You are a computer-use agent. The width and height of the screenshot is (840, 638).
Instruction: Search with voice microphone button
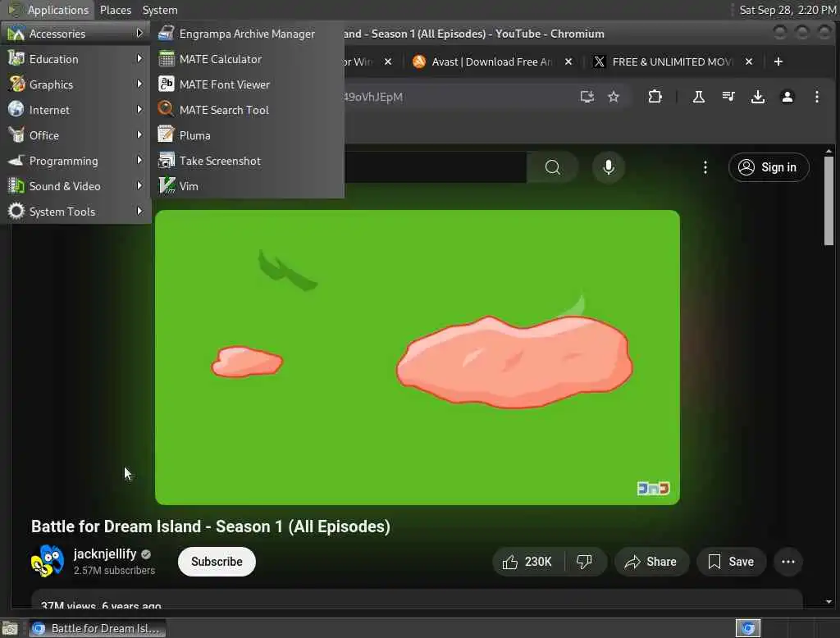pyautogui.click(x=609, y=167)
